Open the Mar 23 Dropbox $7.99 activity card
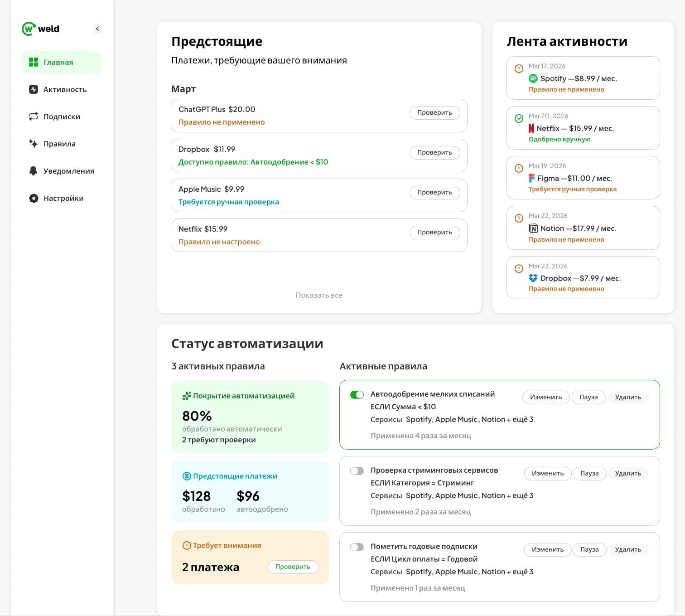Viewport: 685px width, 616px height. tap(583, 278)
